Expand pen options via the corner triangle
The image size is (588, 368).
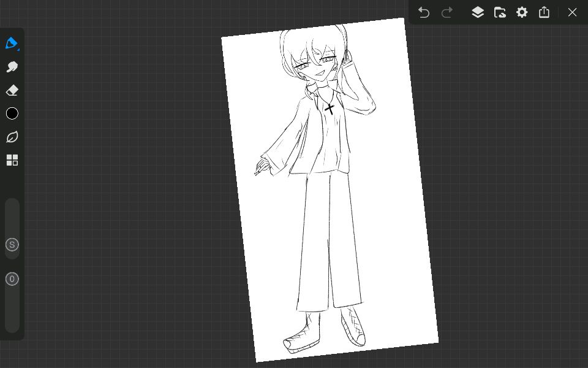[18, 49]
